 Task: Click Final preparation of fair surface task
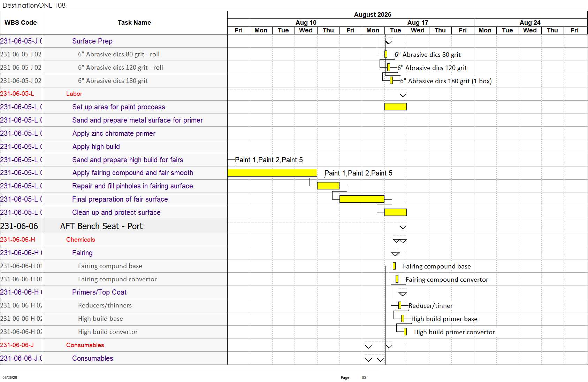(120, 199)
